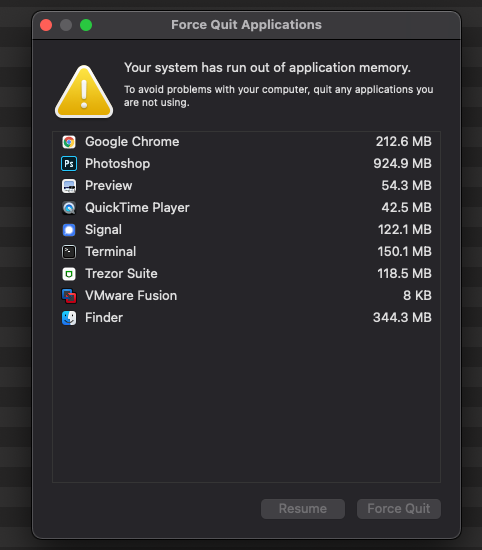482x550 pixels.
Task: Click the Google Chrome app icon
Action: pos(69,142)
